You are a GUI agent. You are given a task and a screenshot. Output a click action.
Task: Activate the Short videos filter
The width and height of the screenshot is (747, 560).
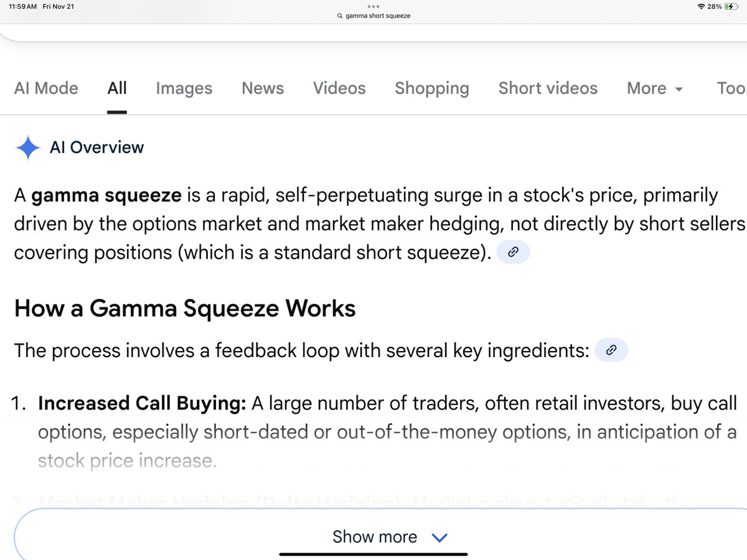click(547, 88)
